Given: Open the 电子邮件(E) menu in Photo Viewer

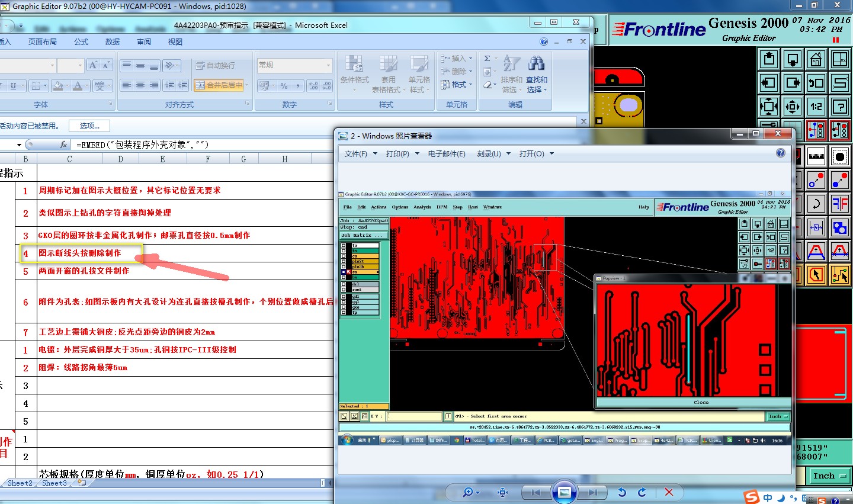Looking at the screenshot, I should pyautogui.click(x=447, y=154).
